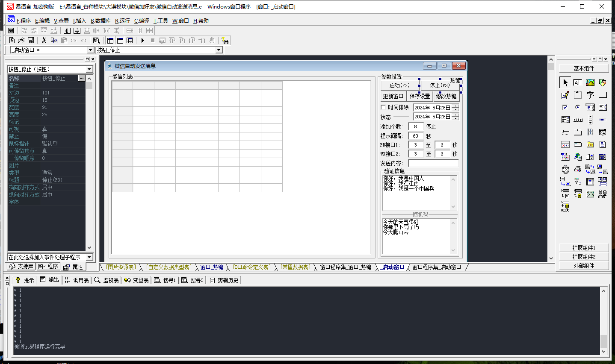Open the 输出 tab in bottom panel
Viewport: 615px width, 364px height.
click(x=50, y=280)
